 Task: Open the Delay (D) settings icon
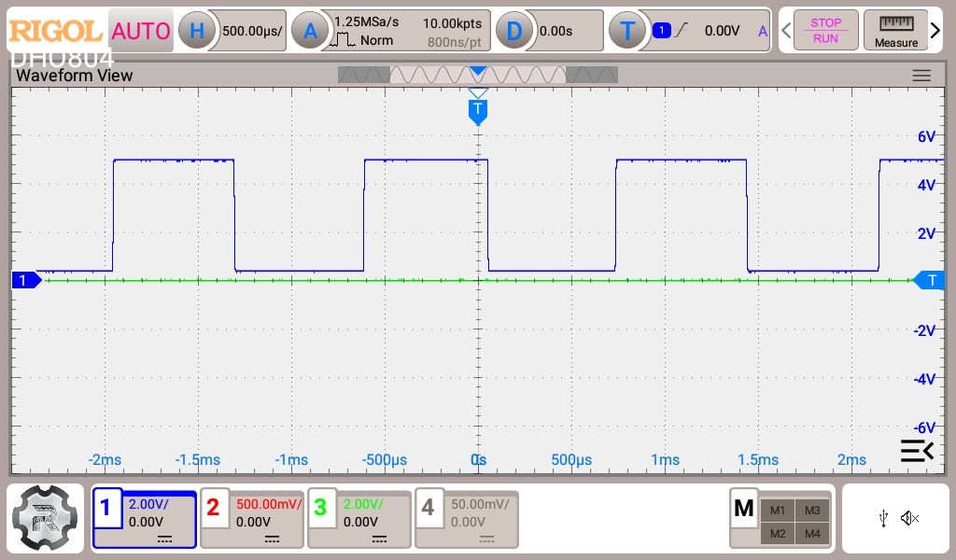pyautogui.click(x=514, y=31)
